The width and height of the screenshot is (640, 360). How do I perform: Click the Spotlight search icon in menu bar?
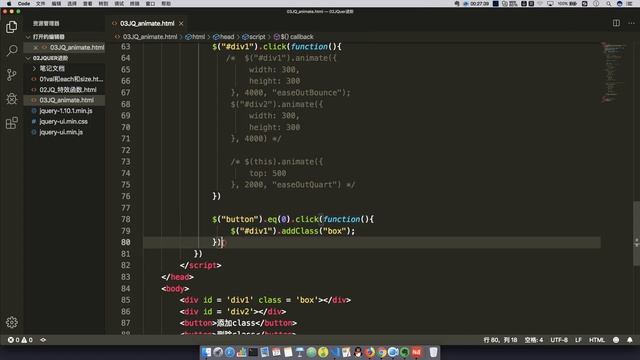point(609,4)
